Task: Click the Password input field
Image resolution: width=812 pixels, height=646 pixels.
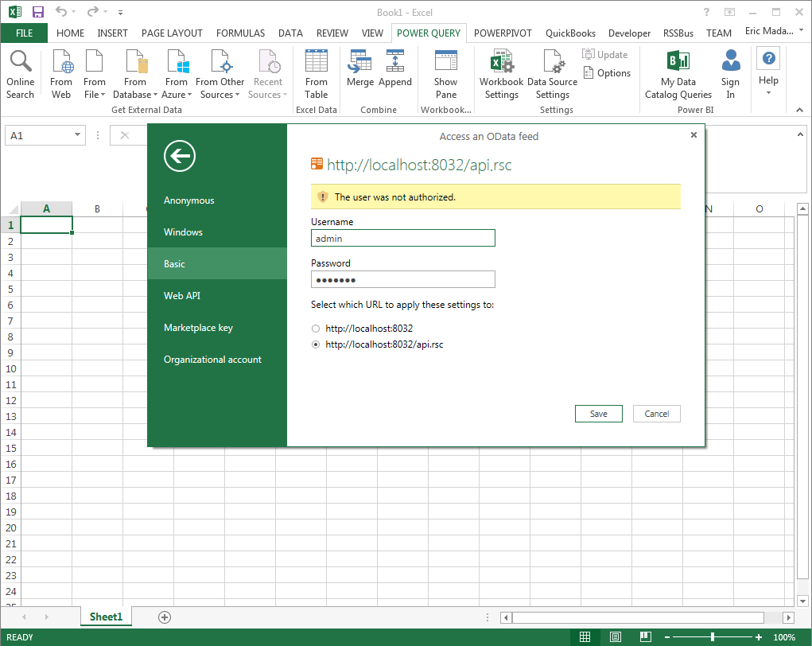Action: (x=402, y=279)
